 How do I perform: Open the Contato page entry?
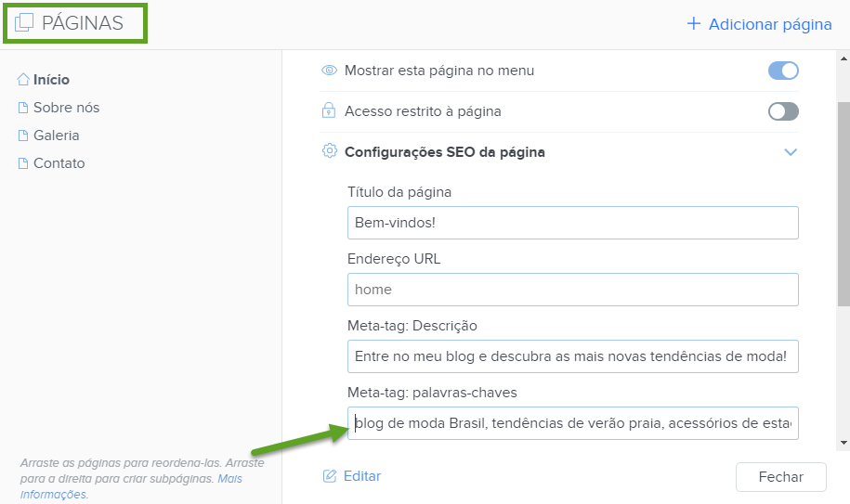(59, 163)
